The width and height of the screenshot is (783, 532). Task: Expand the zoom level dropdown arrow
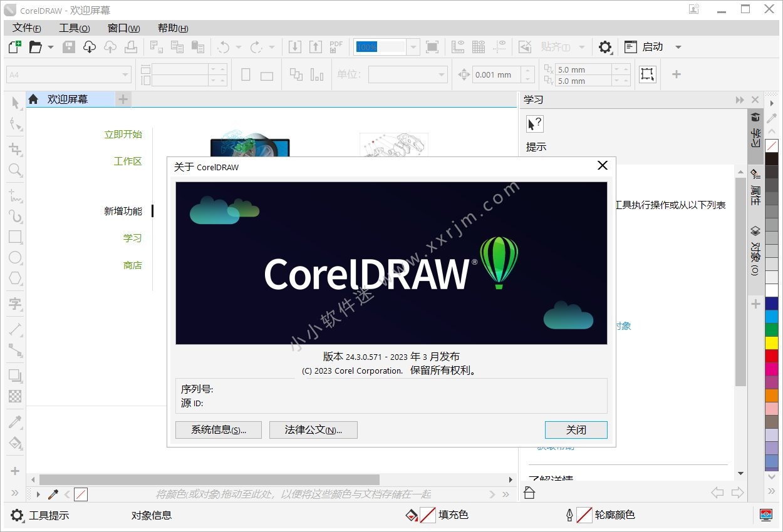pos(413,47)
